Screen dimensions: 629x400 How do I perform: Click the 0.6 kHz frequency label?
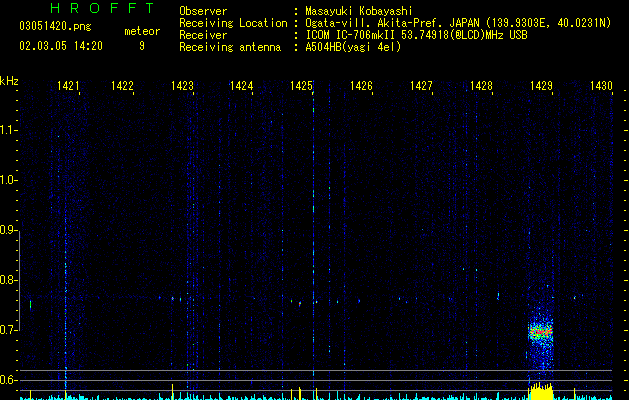click(8, 380)
